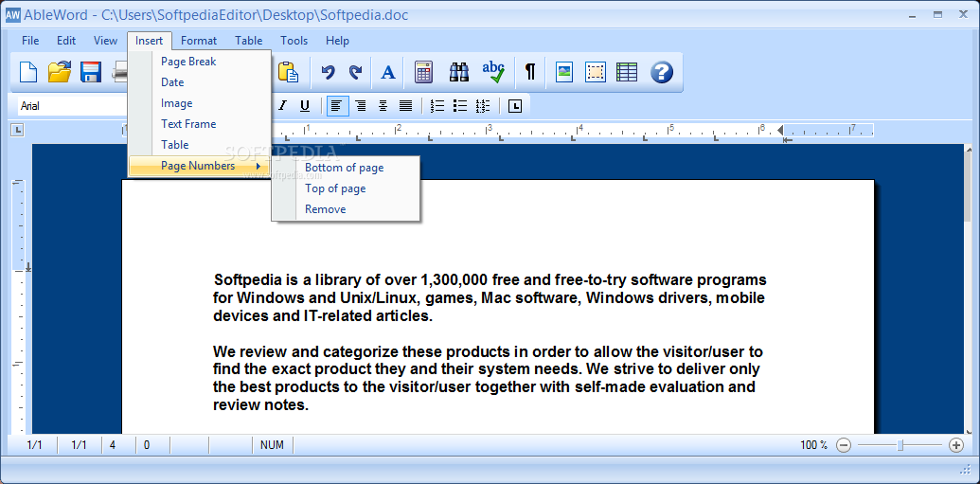Screen dimensions: 980x484
Task: Insert table using grid toolbar icon
Action: coord(627,72)
